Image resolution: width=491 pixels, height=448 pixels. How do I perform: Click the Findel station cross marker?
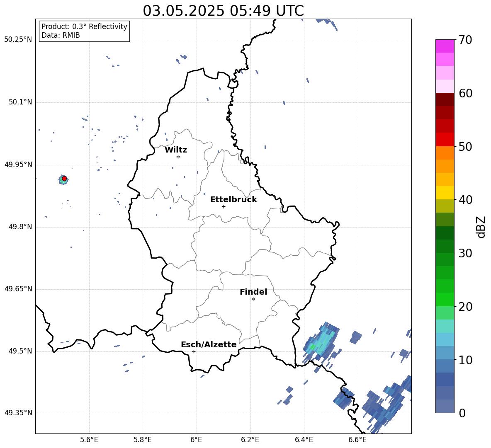pyautogui.click(x=253, y=299)
